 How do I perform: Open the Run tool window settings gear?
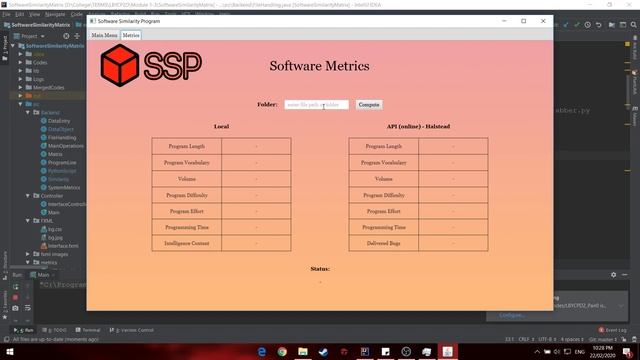613,275
